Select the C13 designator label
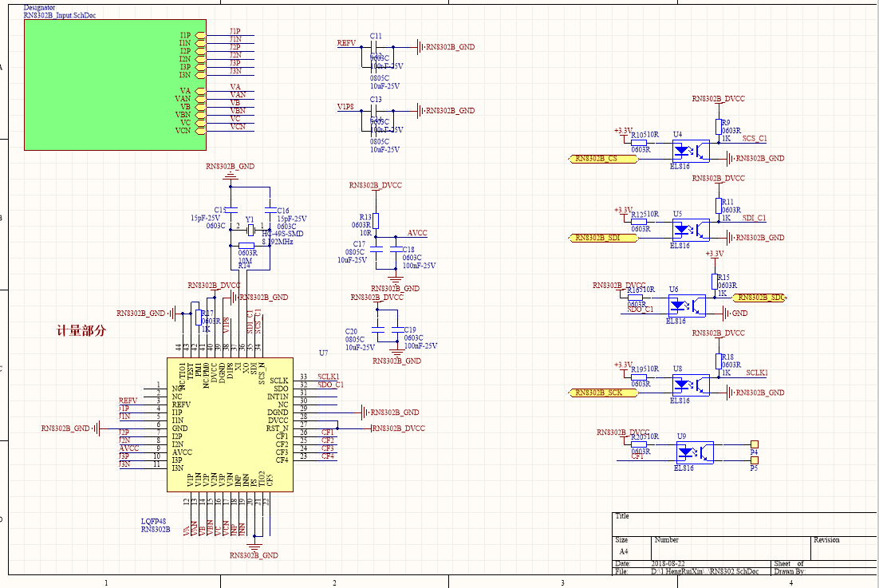The height and width of the screenshot is (588, 879). coord(376,99)
